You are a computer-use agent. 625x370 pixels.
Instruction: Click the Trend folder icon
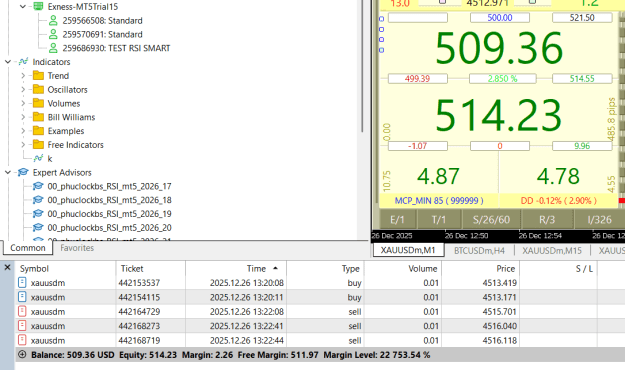pos(38,75)
